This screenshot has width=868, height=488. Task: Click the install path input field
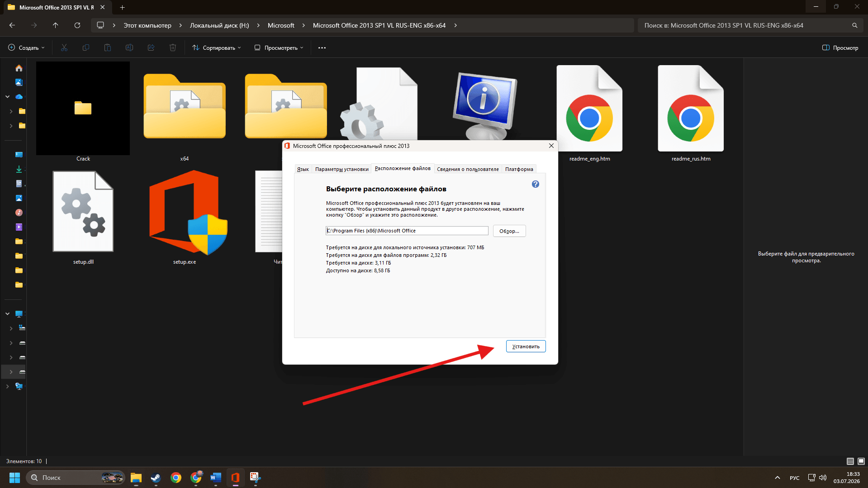point(407,231)
